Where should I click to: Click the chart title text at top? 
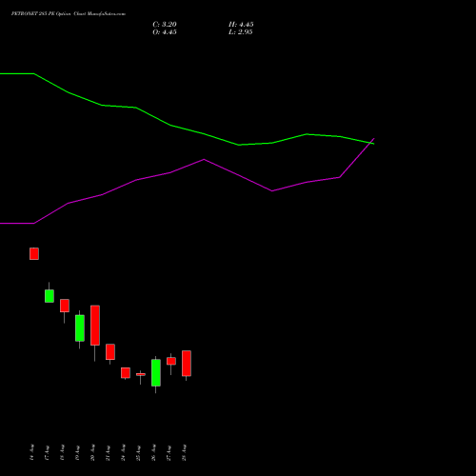pos(69,14)
